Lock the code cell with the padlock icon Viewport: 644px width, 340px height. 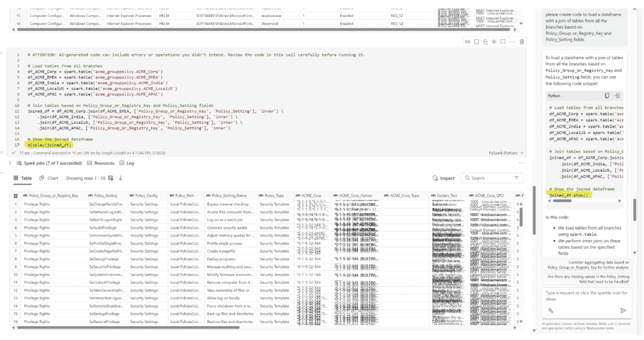click(485, 42)
